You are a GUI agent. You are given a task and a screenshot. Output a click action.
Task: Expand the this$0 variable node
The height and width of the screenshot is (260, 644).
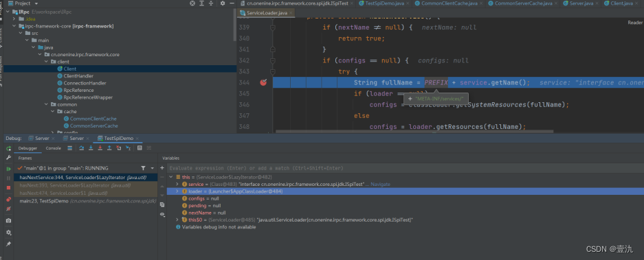tap(177, 220)
